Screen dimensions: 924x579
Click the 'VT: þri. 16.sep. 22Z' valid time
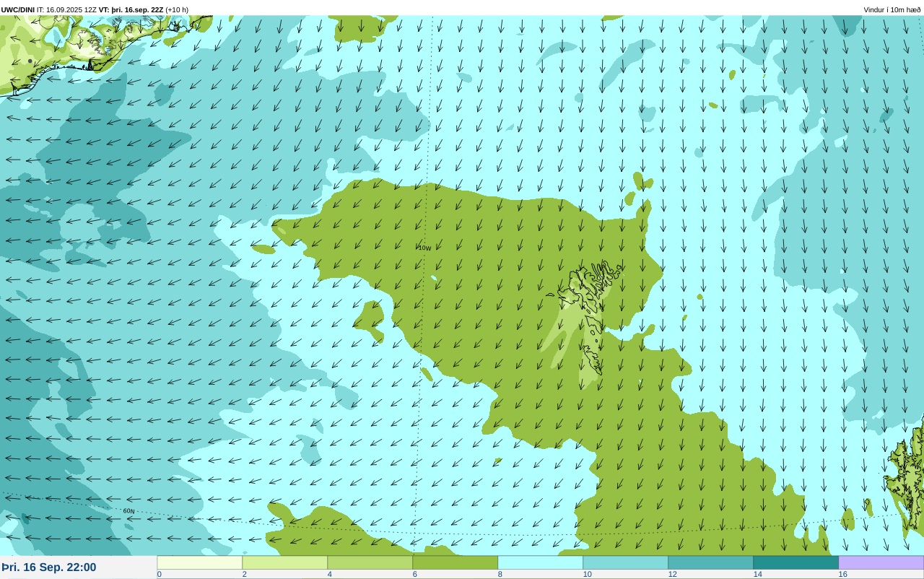[131, 9]
